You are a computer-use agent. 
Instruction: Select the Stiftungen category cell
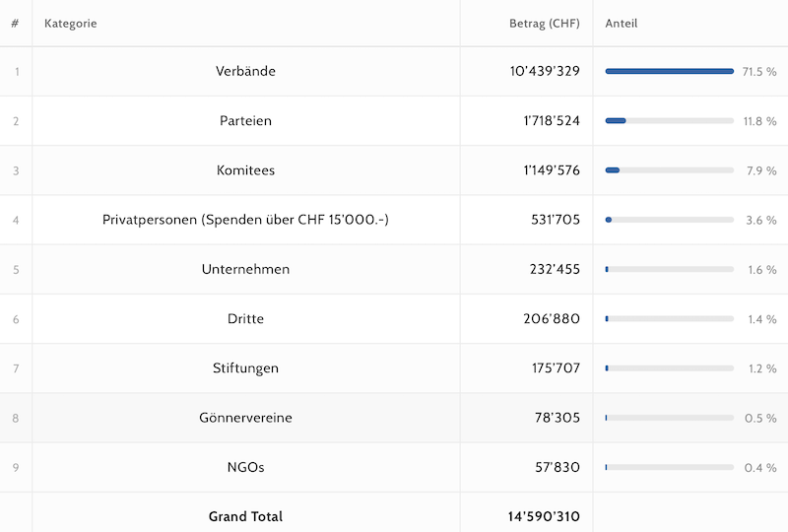(245, 368)
